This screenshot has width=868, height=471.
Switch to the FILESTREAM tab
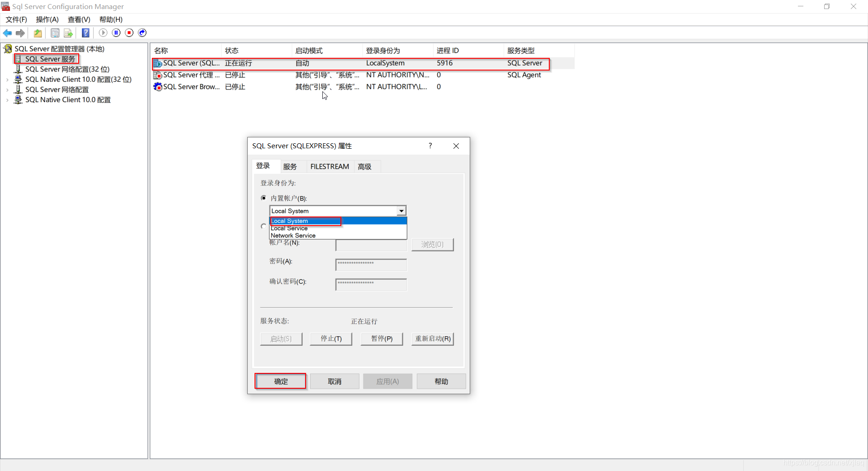pos(330,167)
